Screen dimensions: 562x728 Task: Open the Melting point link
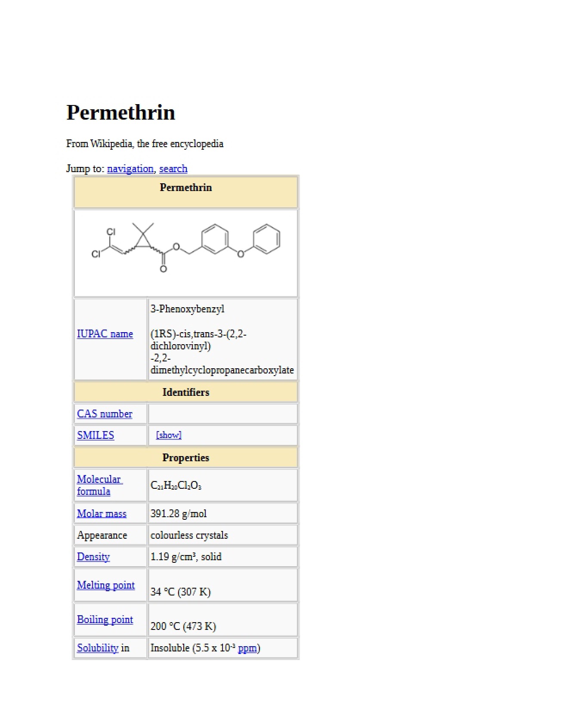tap(106, 585)
